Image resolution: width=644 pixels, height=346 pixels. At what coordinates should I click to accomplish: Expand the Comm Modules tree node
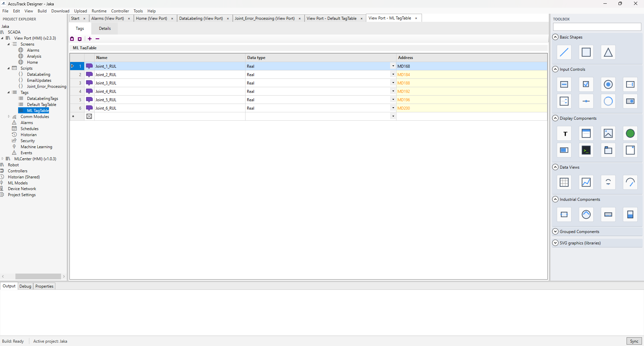pos(9,117)
